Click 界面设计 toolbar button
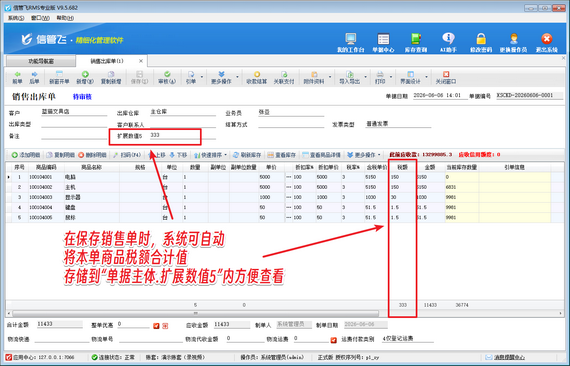Image resolution: width=570 pixels, height=366 pixels. [410, 78]
